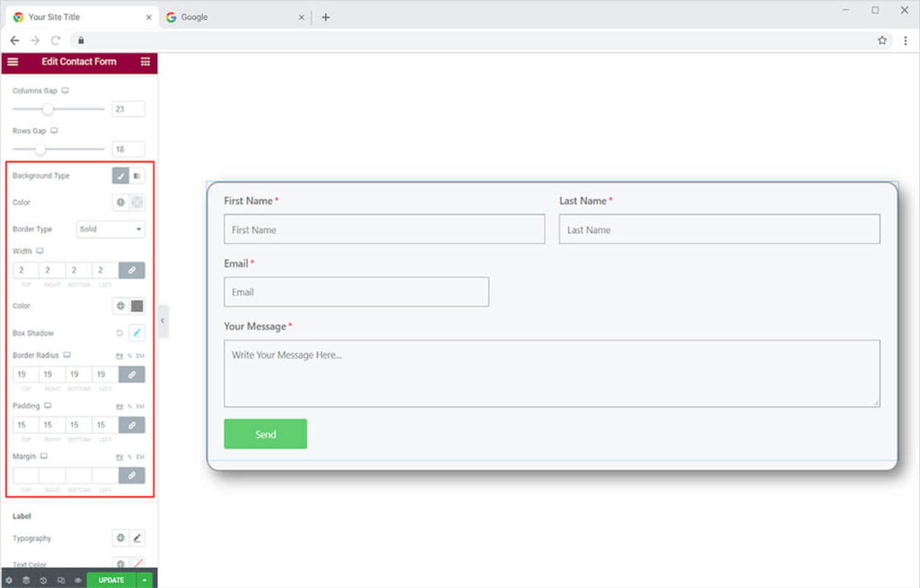
Task: Open the History icon in bottom toolbar
Action: coord(43,580)
